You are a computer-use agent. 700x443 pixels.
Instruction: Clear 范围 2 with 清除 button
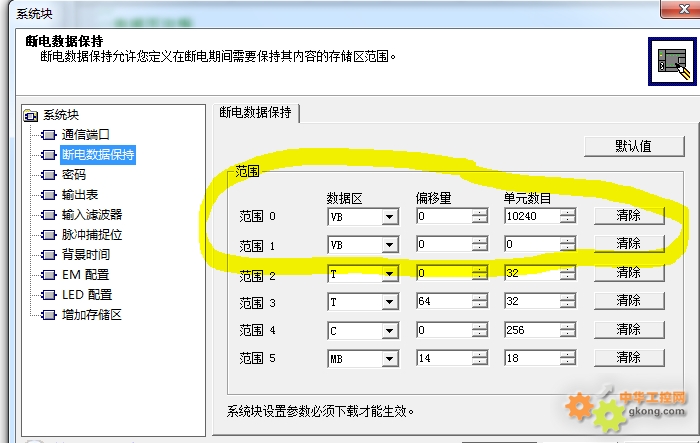(x=629, y=272)
